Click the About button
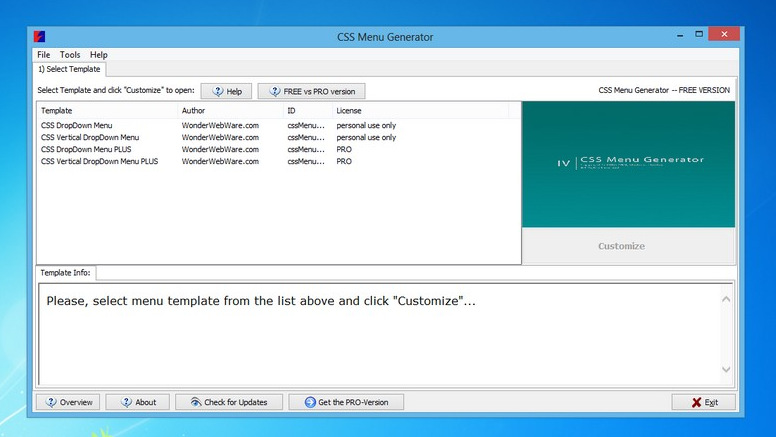This screenshot has height=437, width=776. (x=138, y=402)
